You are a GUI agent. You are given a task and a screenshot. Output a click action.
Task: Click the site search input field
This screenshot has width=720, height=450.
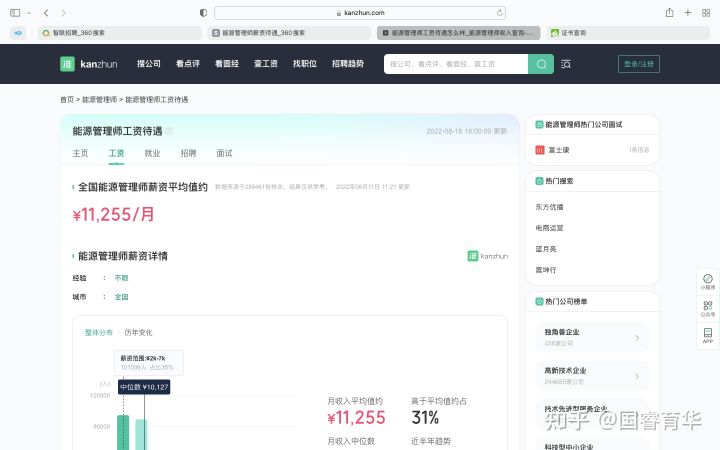(456, 64)
